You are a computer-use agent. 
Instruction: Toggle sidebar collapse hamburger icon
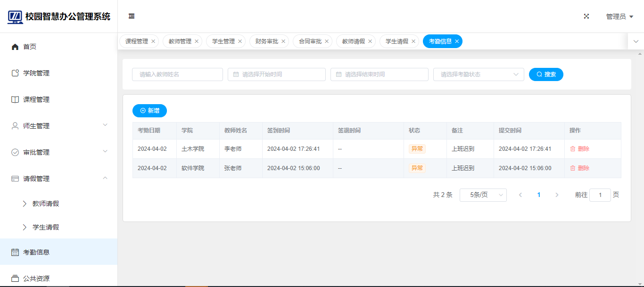[x=132, y=16]
